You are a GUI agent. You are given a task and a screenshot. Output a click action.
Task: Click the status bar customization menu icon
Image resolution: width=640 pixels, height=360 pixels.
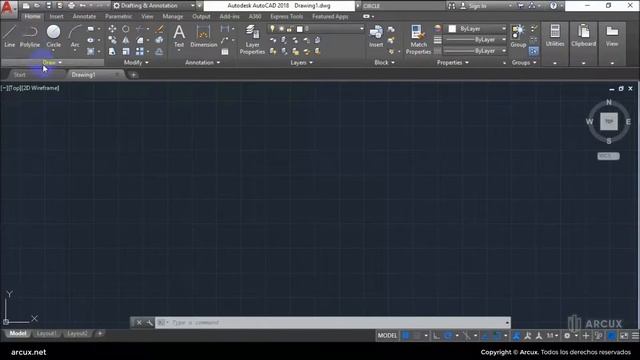[x=635, y=336]
